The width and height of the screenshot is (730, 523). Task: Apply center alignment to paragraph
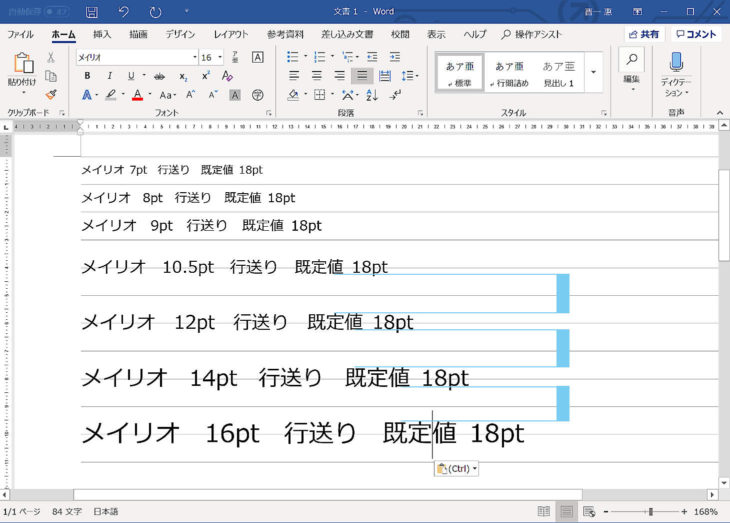pos(316,76)
